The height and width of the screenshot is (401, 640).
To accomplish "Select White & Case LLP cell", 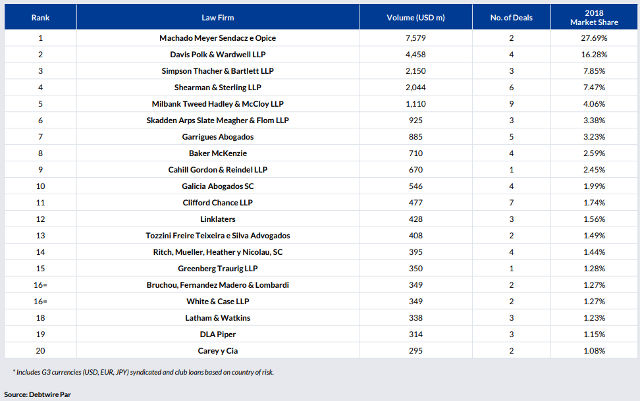I will click(x=218, y=301).
